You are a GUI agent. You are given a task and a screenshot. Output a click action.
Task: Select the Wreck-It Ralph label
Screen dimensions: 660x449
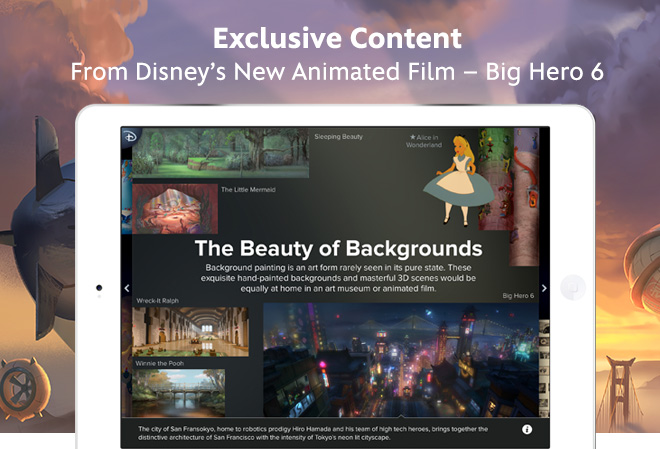click(x=157, y=300)
